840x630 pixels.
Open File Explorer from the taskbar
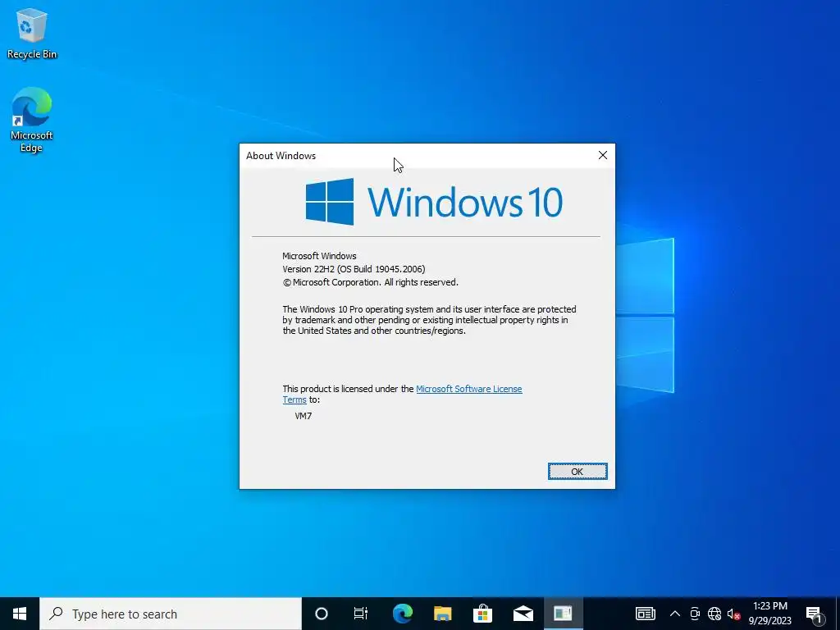click(442, 614)
